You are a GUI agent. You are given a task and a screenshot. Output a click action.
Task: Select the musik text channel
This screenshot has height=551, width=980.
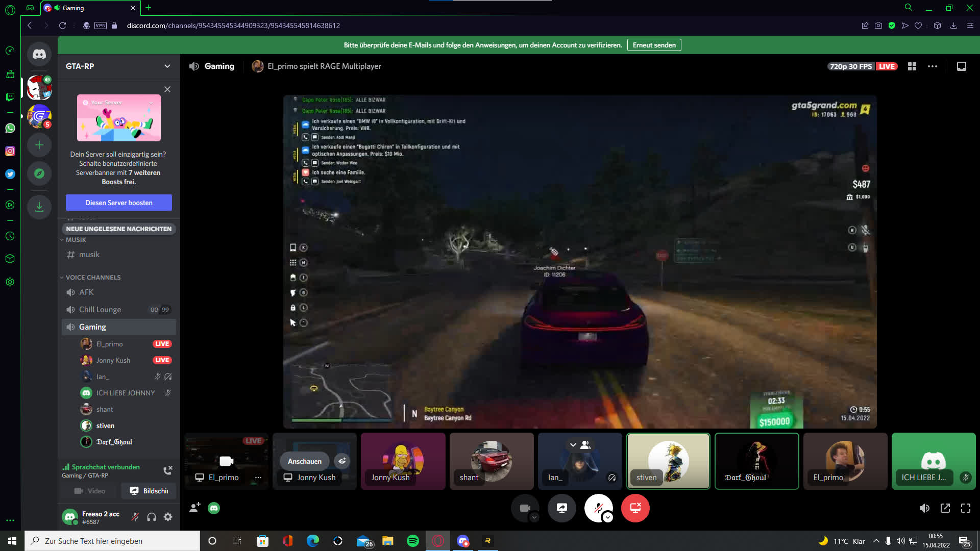click(x=89, y=255)
